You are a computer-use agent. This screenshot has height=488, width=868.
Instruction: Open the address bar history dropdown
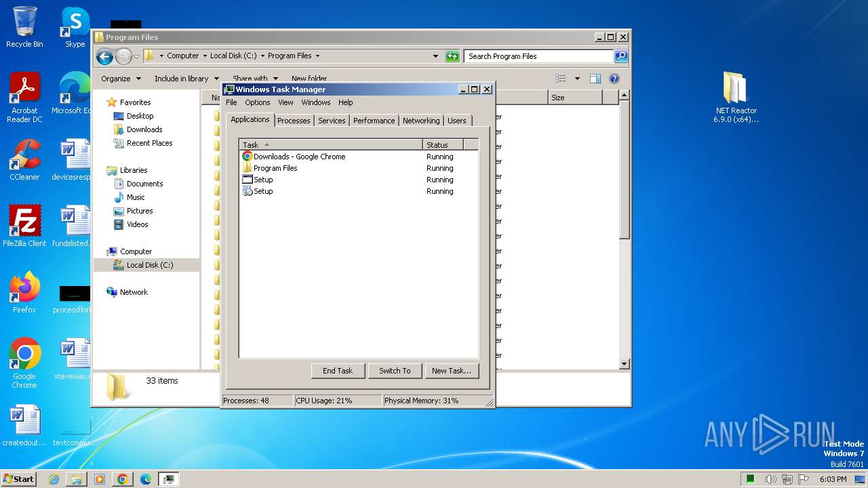[x=435, y=56]
